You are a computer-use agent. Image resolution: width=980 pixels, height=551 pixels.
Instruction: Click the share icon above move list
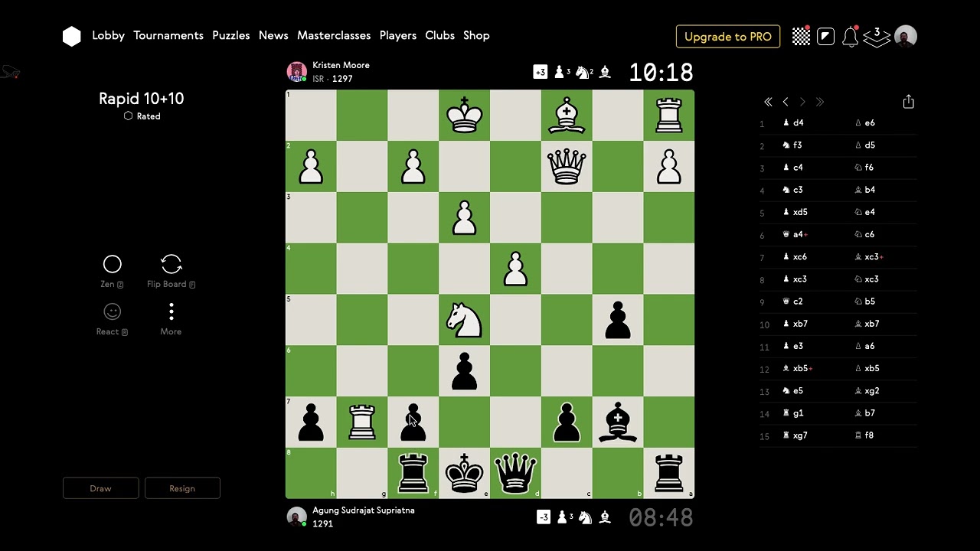[908, 102]
